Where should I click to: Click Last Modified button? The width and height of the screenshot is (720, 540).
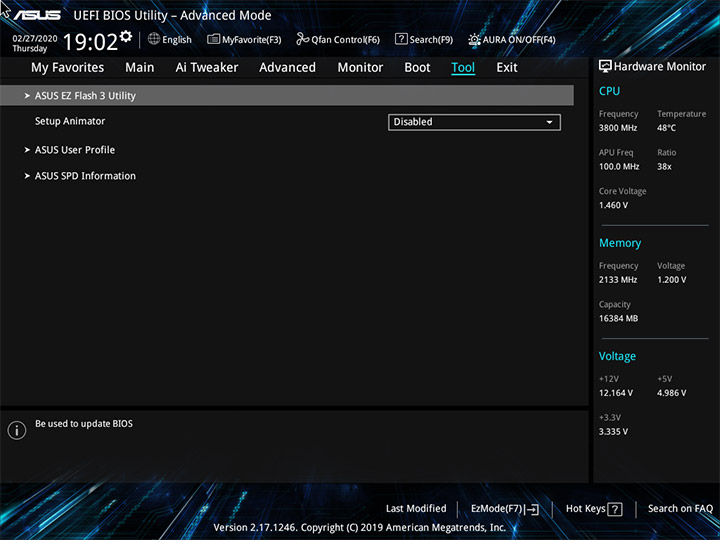(x=416, y=508)
